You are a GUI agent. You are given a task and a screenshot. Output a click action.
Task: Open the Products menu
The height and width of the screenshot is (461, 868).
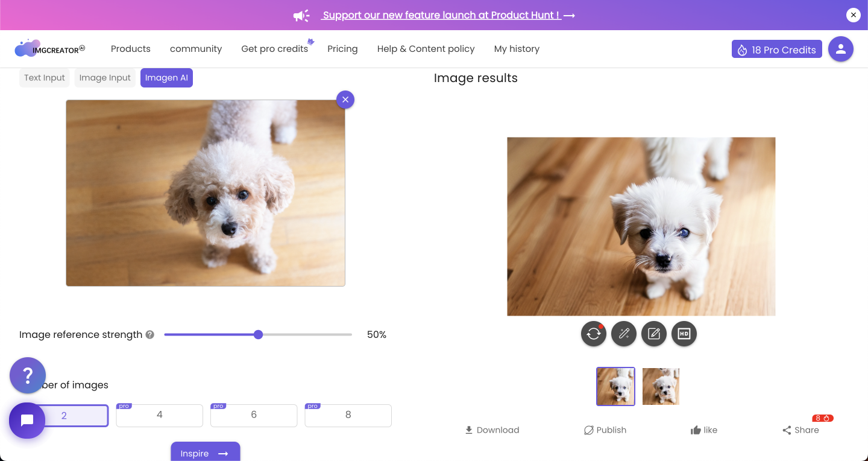point(131,49)
